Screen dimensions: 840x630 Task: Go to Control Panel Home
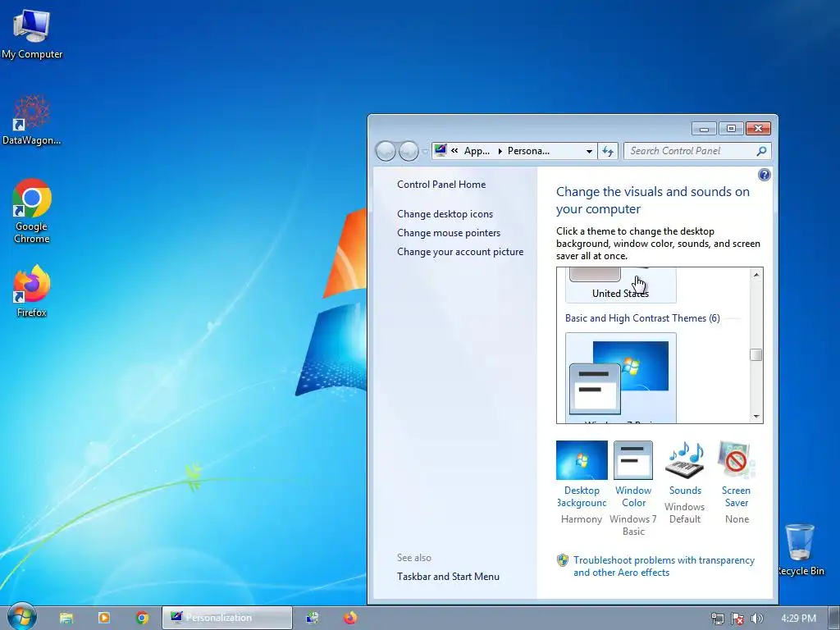pyautogui.click(x=441, y=185)
